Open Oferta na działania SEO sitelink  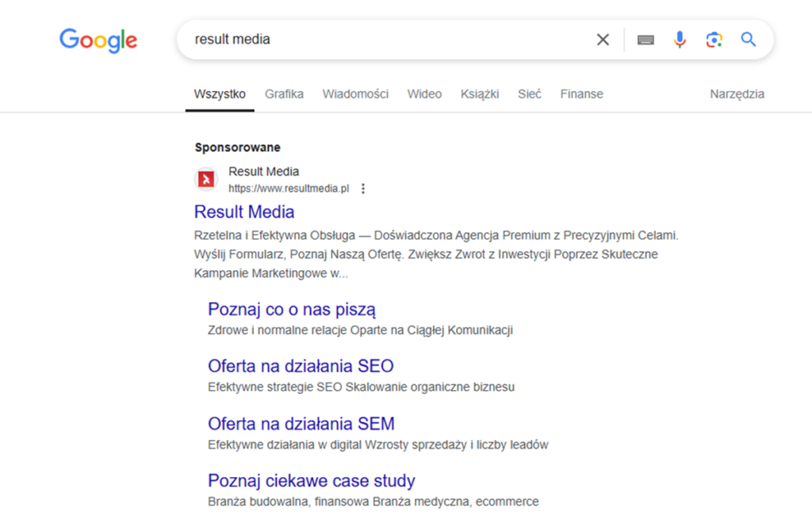(301, 366)
